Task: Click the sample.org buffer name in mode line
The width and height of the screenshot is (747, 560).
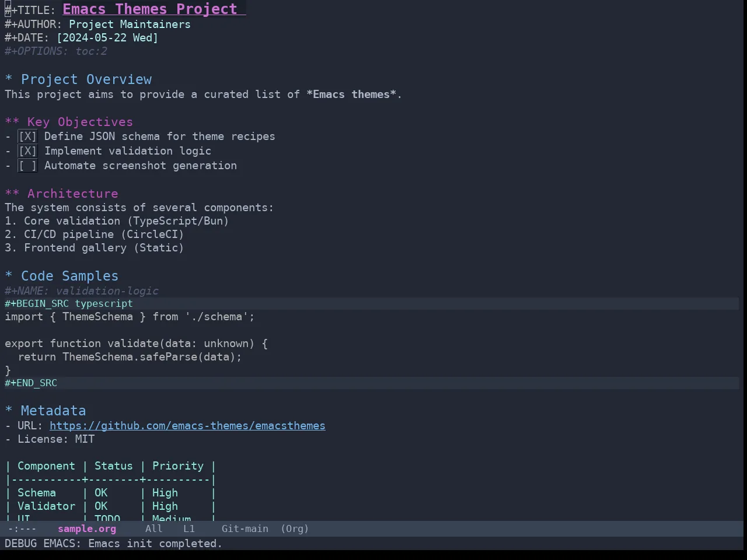Action: [87, 529]
